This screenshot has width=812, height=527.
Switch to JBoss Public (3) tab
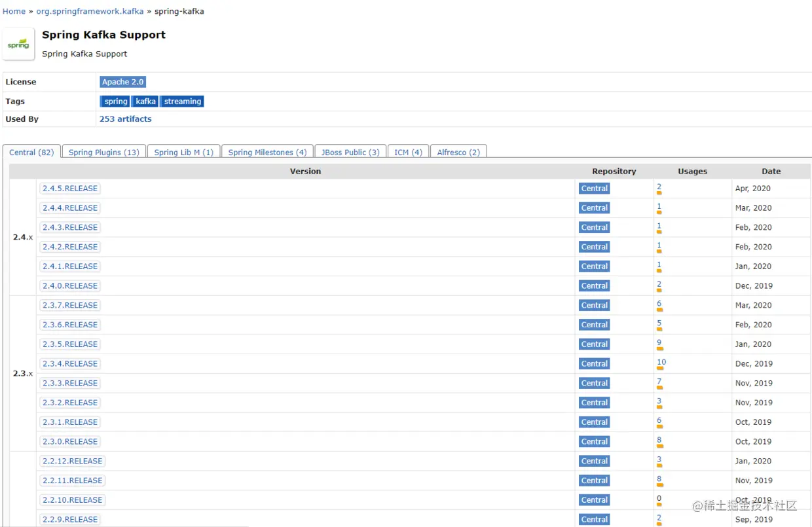(x=350, y=152)
